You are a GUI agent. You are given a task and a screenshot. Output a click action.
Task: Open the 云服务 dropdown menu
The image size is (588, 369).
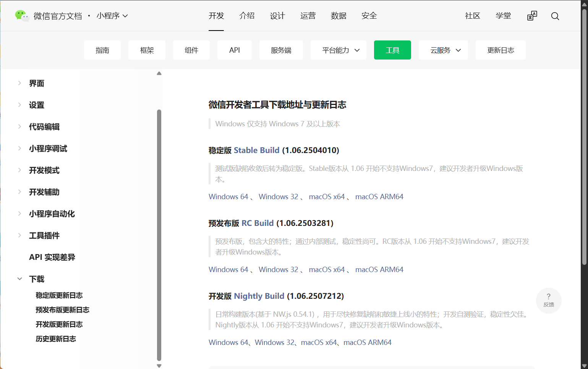(443, 50)
